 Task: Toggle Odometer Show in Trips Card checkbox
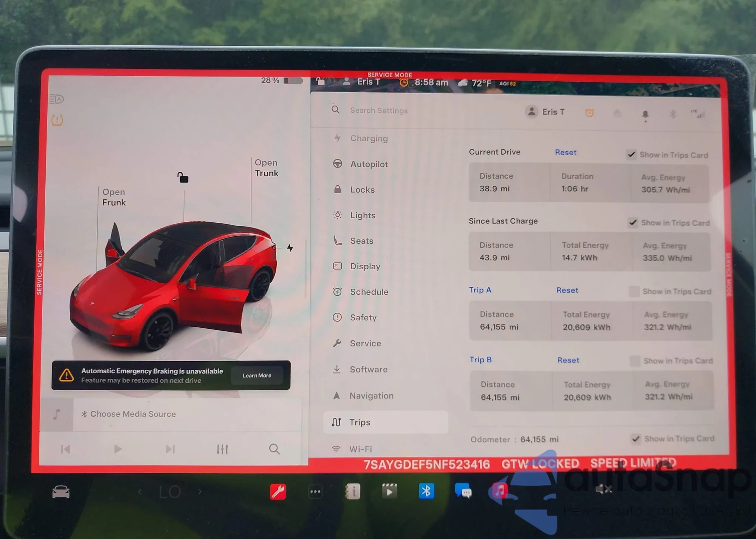click(x=636, y=438)
